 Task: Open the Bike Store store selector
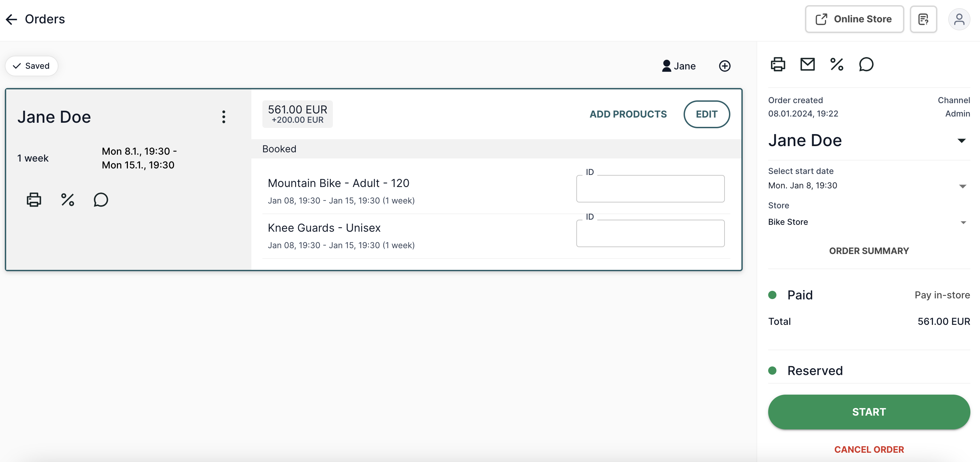click(963, 222)
